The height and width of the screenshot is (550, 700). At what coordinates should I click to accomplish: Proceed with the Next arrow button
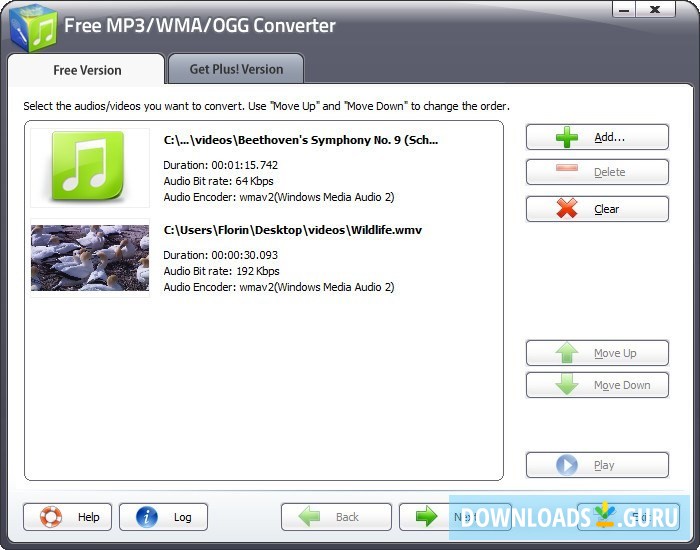click(454, 517)
